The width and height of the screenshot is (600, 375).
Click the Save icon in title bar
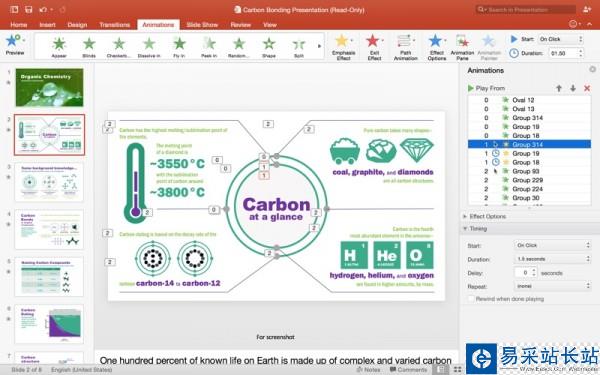coord(28,10)
